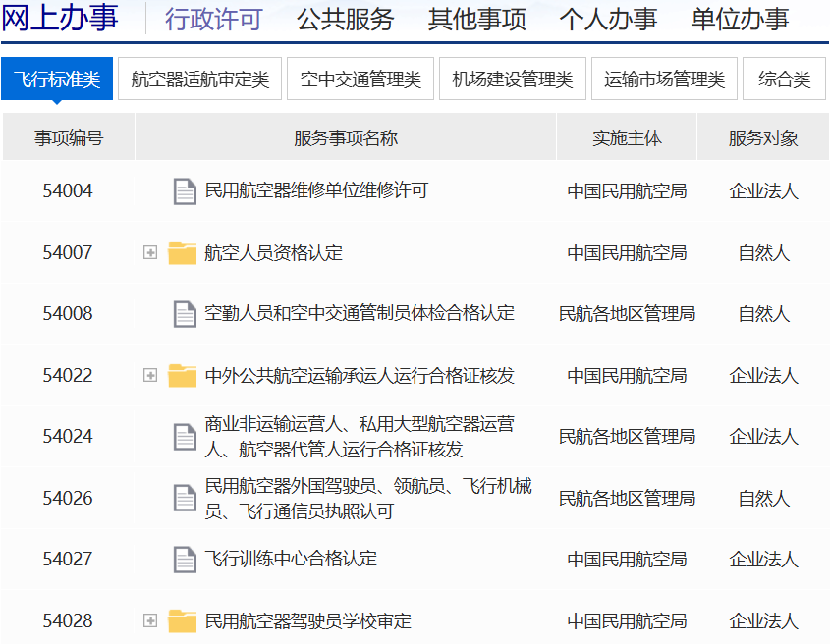Click document icon in row 54024
Viewport: 830px width, 644px height.
185,437
